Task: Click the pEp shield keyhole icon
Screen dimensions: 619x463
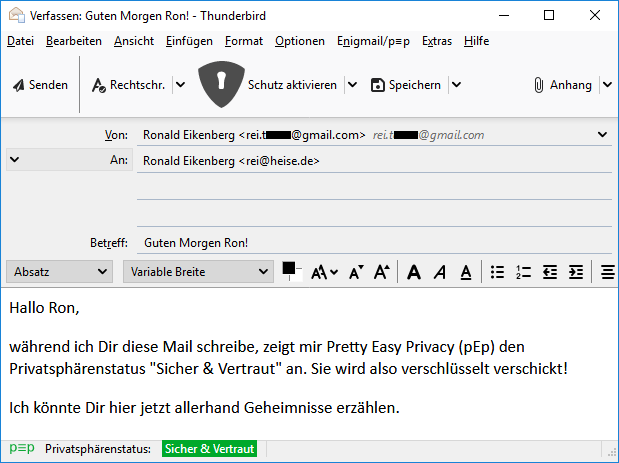Action: click(221, 84)
